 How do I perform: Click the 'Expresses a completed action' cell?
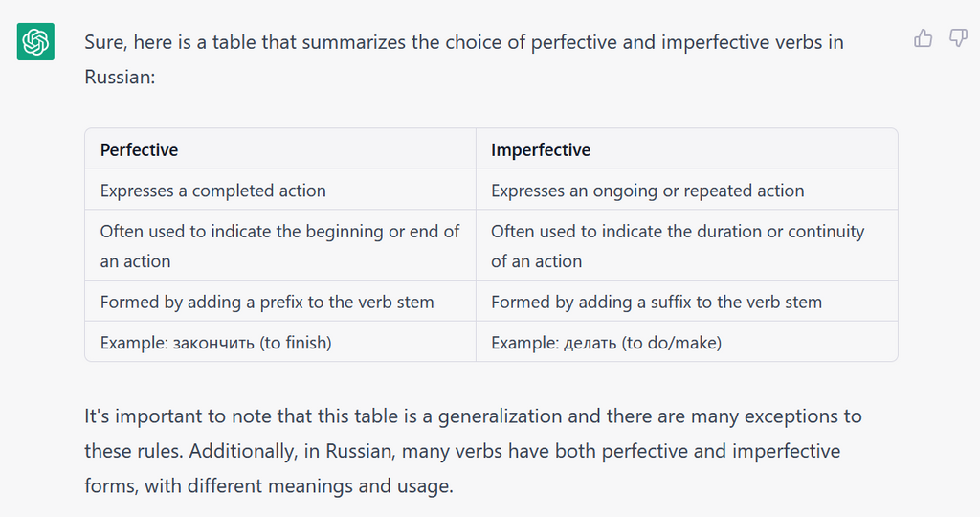click(213, 191)
